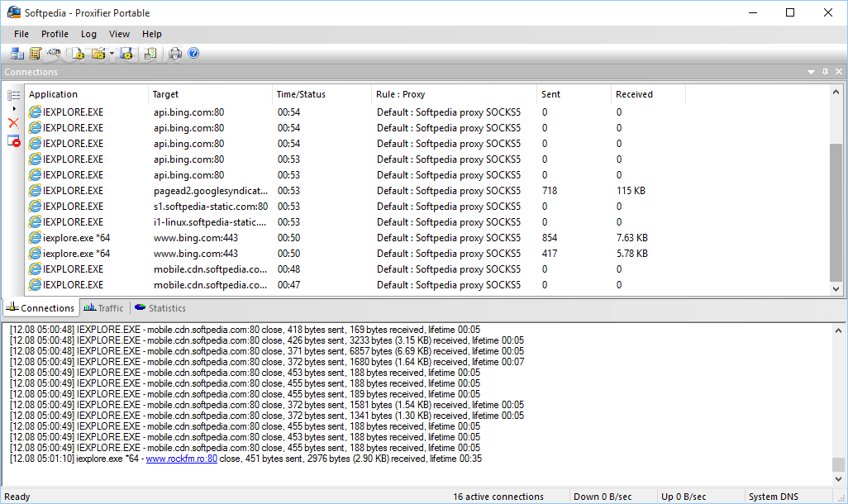The width and height of the screenshot is (848, 504).
Task: Toggle the connection list details view
Action: [13, 95]
